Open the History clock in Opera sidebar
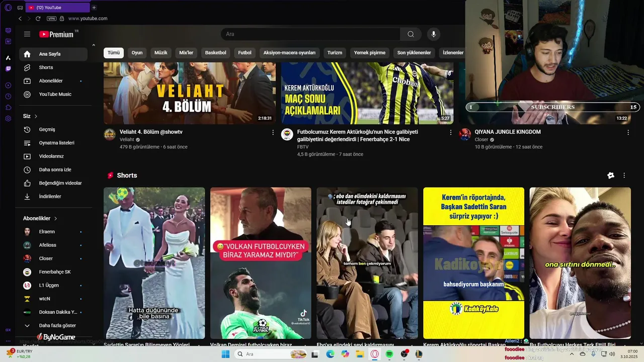 click(8, 96)
